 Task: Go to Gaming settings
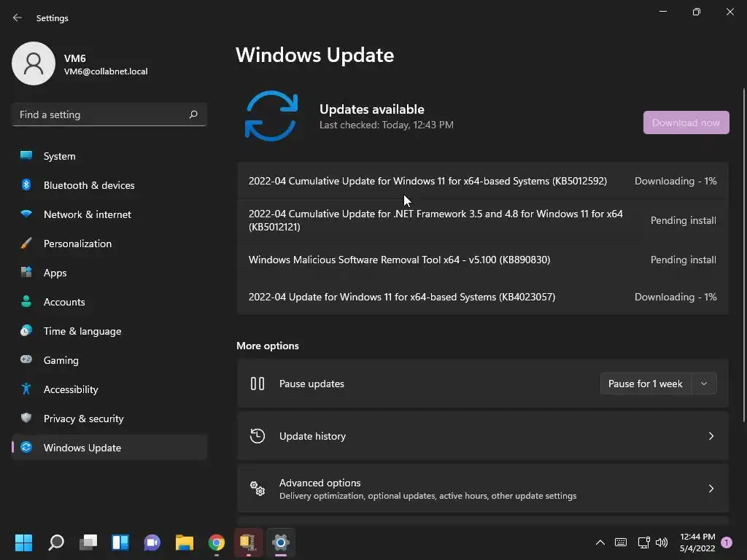click(x=109, y=360)
